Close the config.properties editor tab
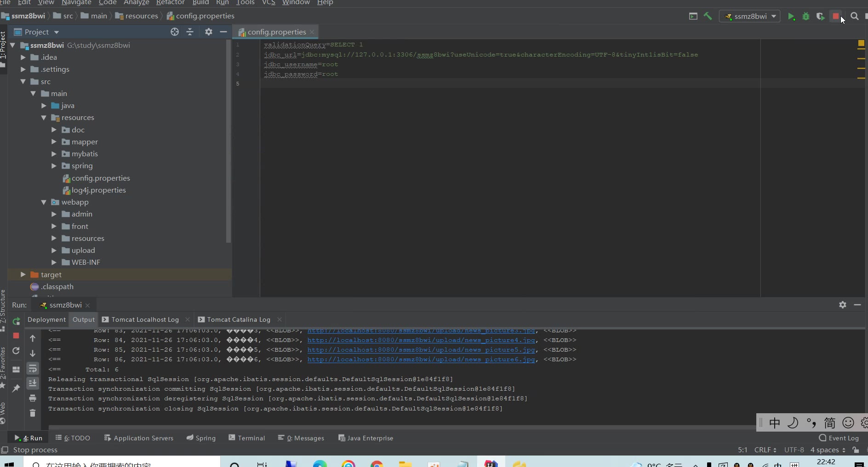The width and height of the screenshot is (868, 467). pos(312,32)
